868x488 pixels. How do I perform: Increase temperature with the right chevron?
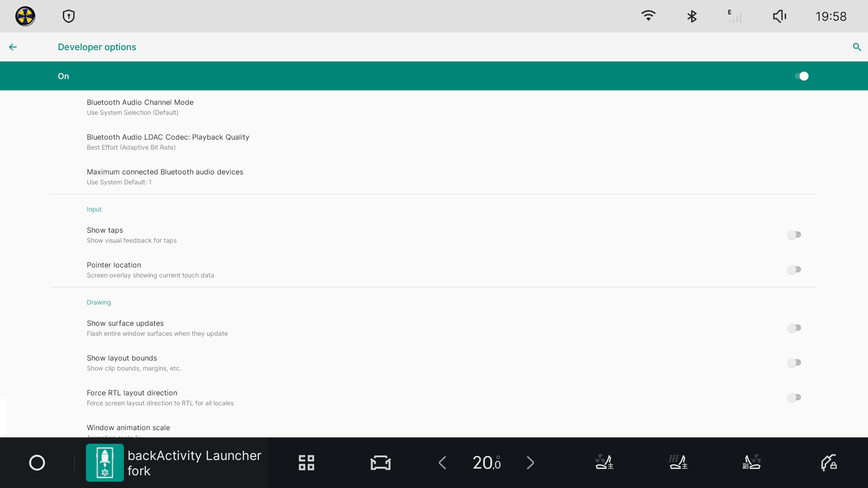tap(530, 463)
